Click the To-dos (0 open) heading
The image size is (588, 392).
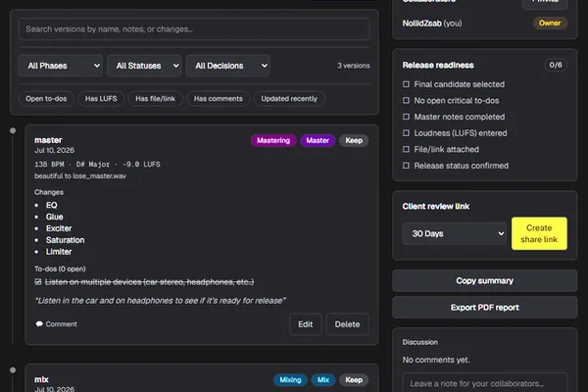pos(60,269)
